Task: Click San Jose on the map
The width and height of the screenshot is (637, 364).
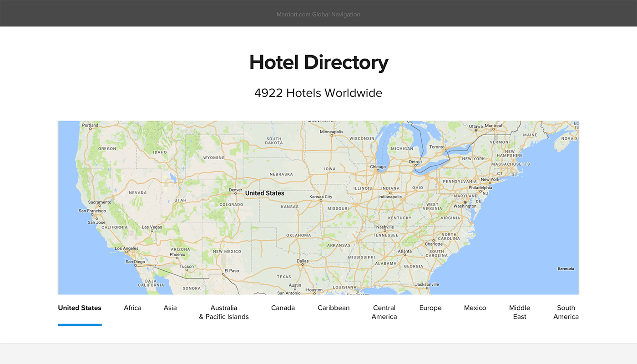Action: click(97, 222)
